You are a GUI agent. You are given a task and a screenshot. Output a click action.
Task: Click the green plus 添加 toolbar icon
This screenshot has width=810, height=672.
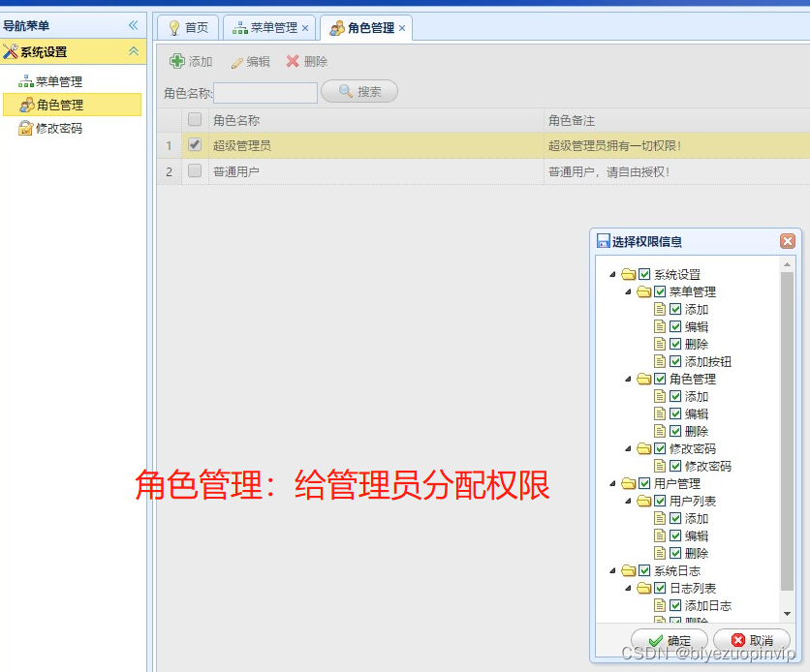point(178,60)
